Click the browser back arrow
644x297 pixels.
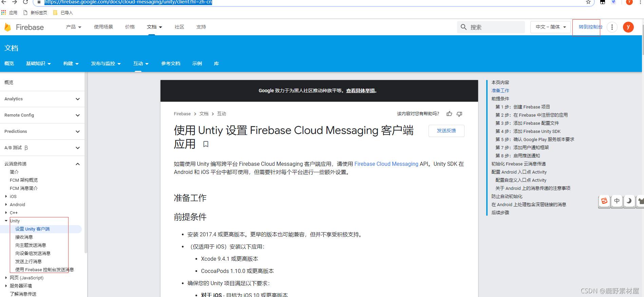click(x=4, y=2)
